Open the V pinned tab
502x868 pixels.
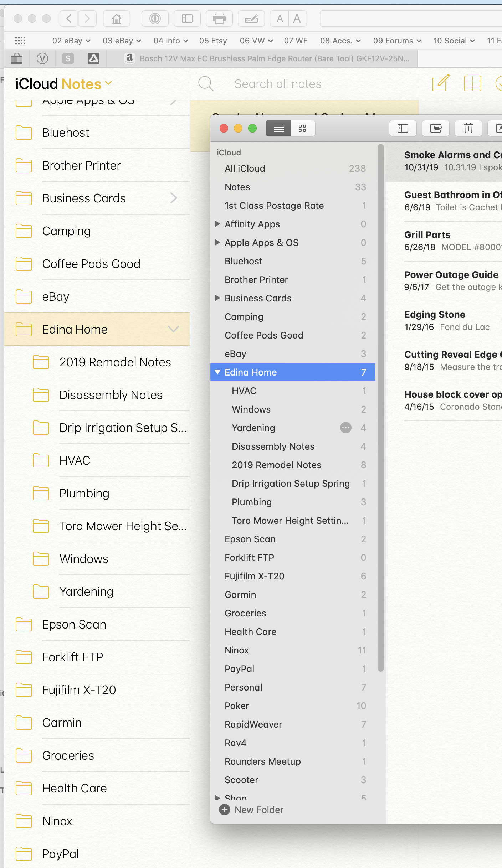coord(42,58)
